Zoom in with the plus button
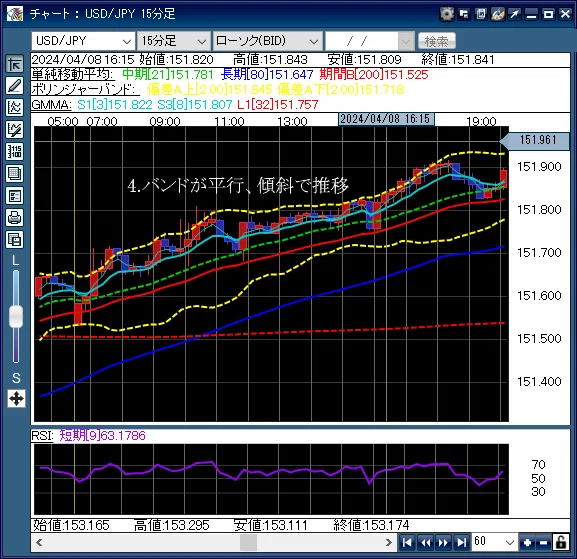 tap(527, 542)
